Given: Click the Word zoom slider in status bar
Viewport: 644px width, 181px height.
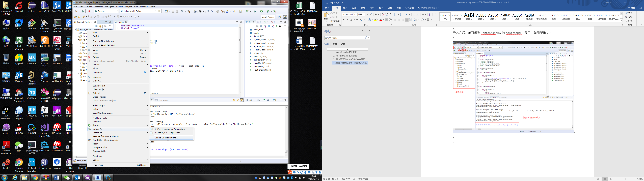Looking at the screenshot, I should [x=626, y=179].
